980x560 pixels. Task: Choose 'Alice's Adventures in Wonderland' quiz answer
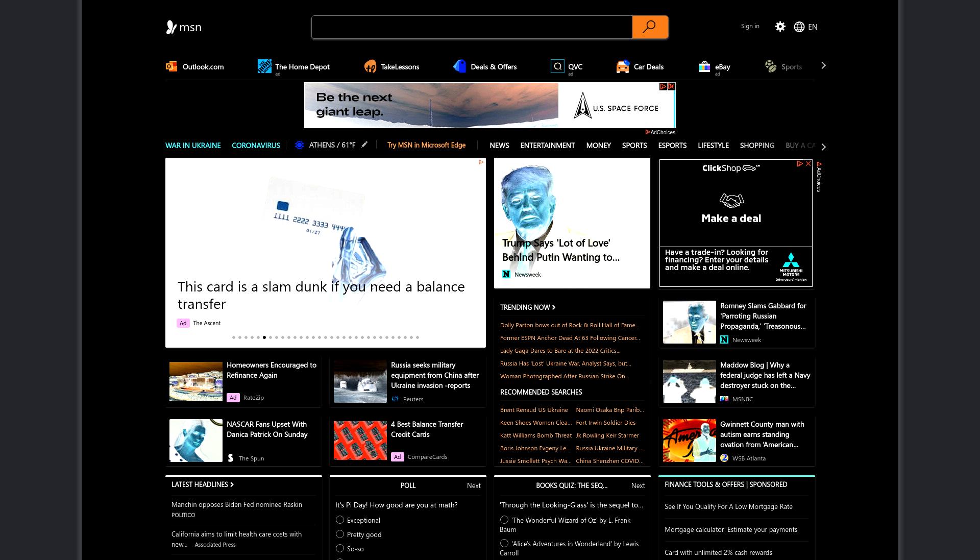pos(504,544)
